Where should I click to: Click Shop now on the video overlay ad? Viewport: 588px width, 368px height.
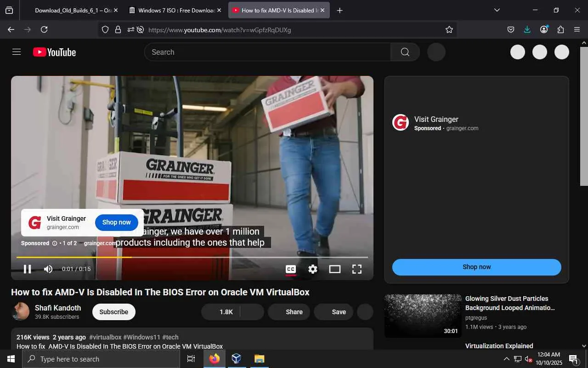pos(117,223)
